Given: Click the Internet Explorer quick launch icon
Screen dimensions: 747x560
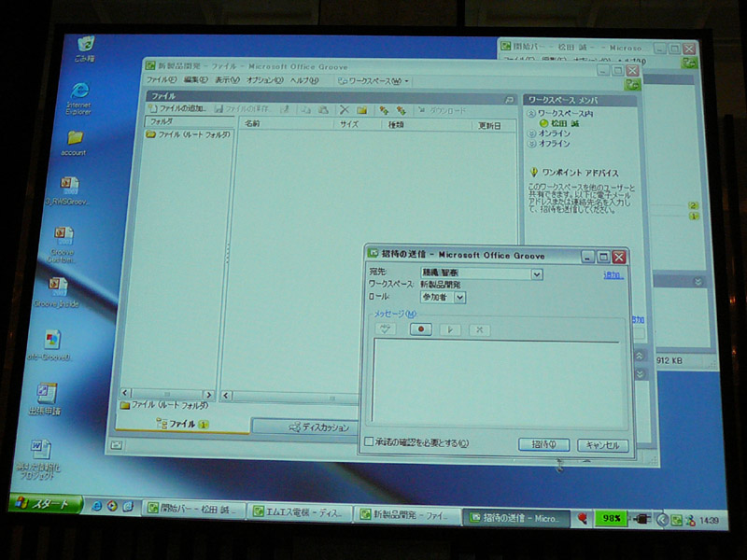Looking at the screenshot, I should [x=96, y=506].
